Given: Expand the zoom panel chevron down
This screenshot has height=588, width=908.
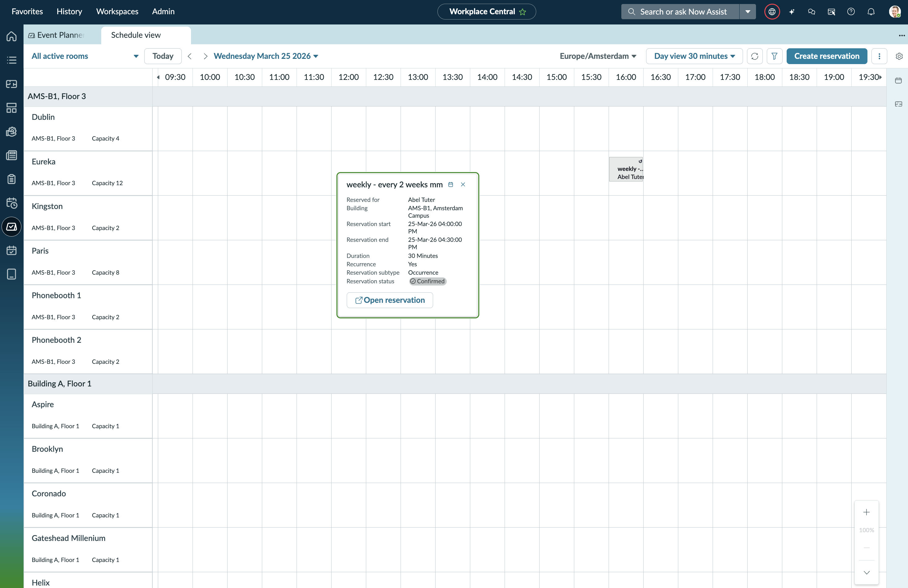Looking at the screenshot, I should (867, 572).
